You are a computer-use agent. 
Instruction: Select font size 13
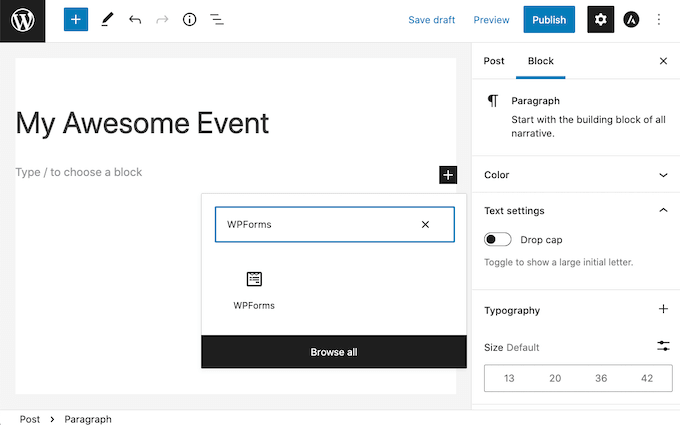(x=509, y=378)
